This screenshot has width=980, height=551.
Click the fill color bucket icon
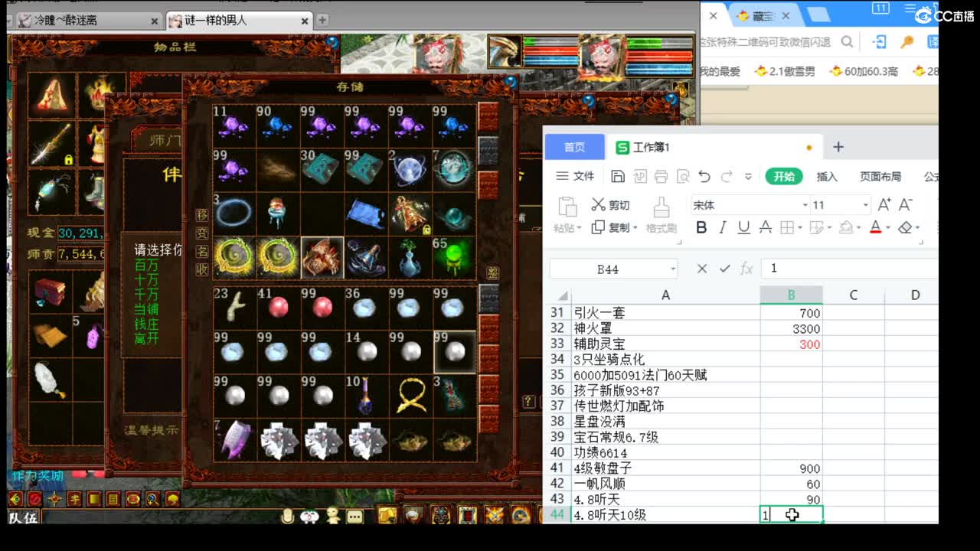pos(845,227)
